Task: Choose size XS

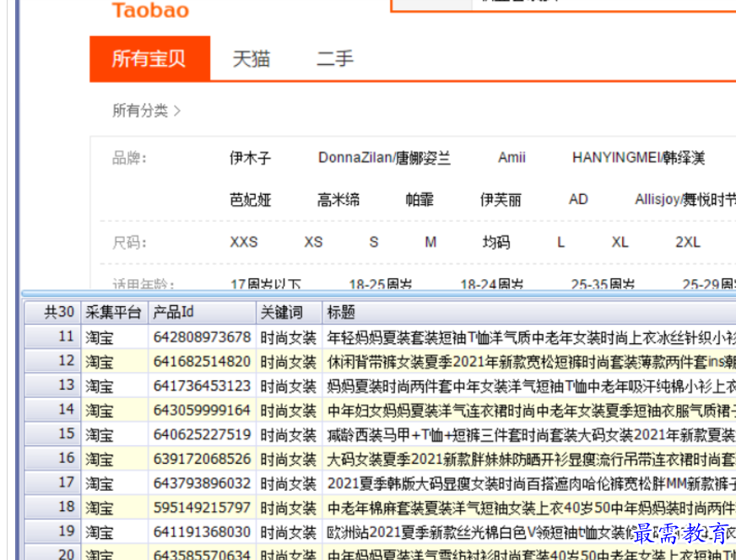Action: coord(313,242)
